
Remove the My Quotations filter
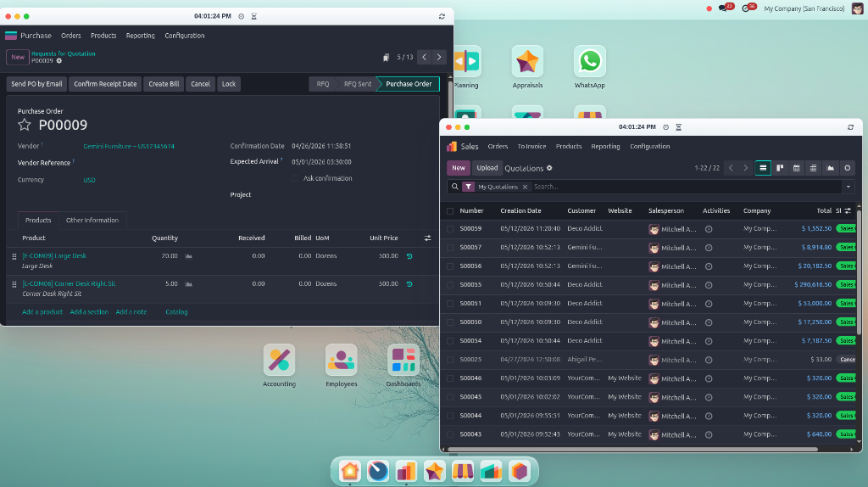click(525, 188)
